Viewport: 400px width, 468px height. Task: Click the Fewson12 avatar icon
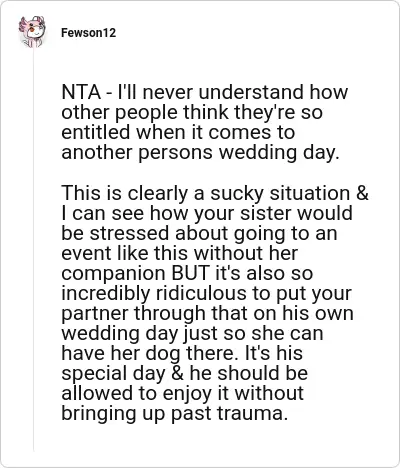[x=32, y=32]
